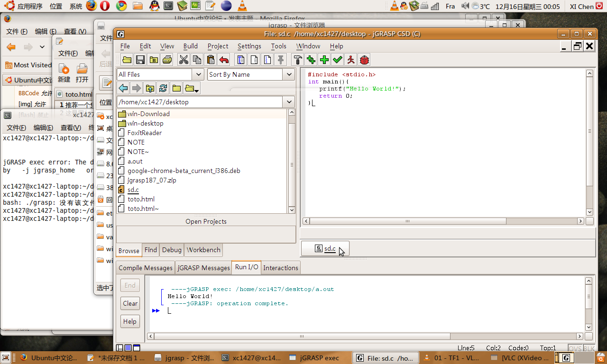
Task: Undo with the red arrow icon
Action: 224,60
